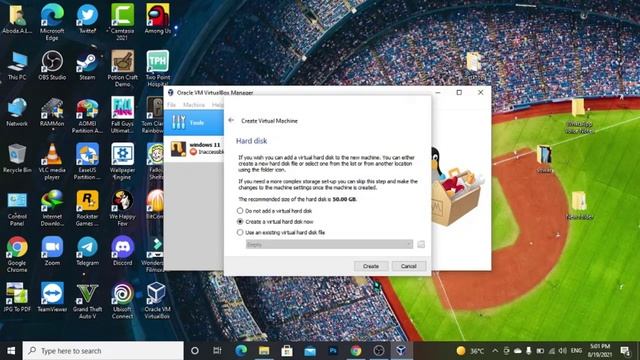Select This PC desktop icon
Screen dimensions: 640x360
tap(17, 66)
